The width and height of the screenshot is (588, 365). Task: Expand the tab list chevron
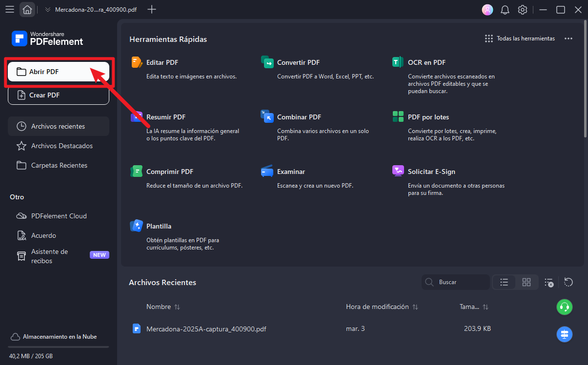tap(47, 9)
